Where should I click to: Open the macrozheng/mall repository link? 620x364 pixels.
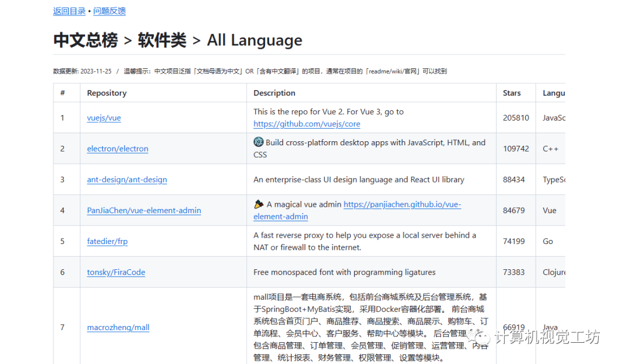(x=118, y=328)
